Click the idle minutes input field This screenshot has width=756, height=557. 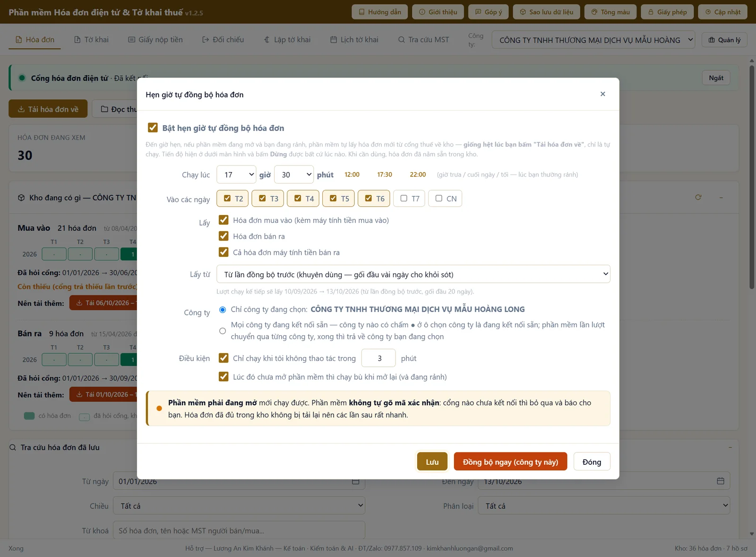pyautogui.click(x=378, y=358)
